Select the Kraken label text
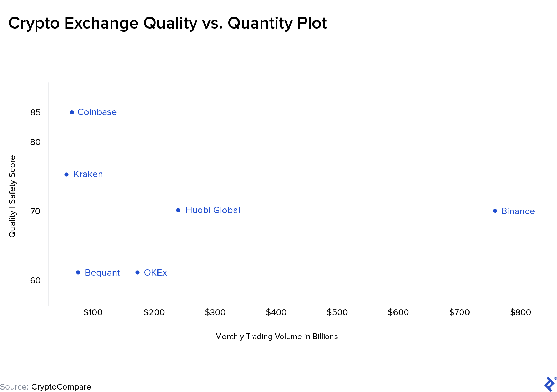This screenshot has height=392, width=557. tap(88, 174)
